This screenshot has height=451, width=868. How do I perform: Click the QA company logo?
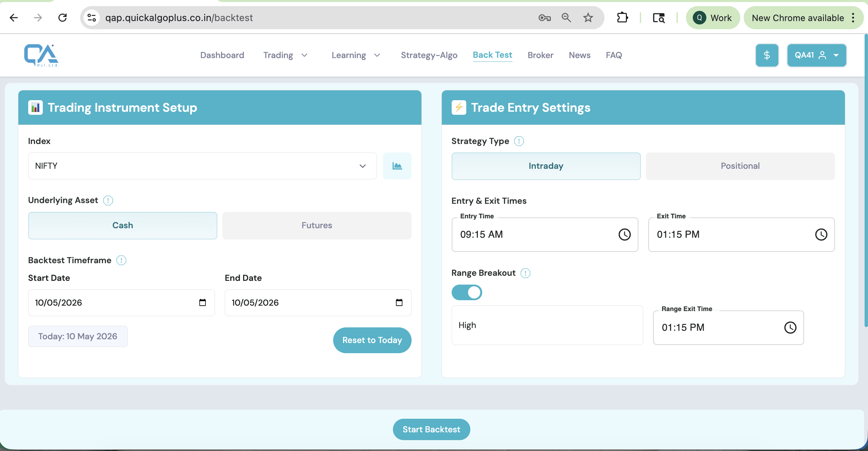[41, 55]
